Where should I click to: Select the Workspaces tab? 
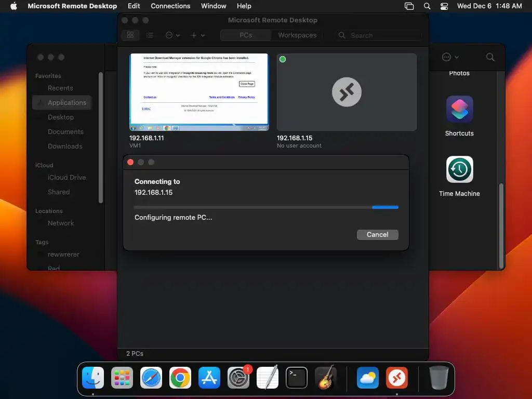pos(297,35)
